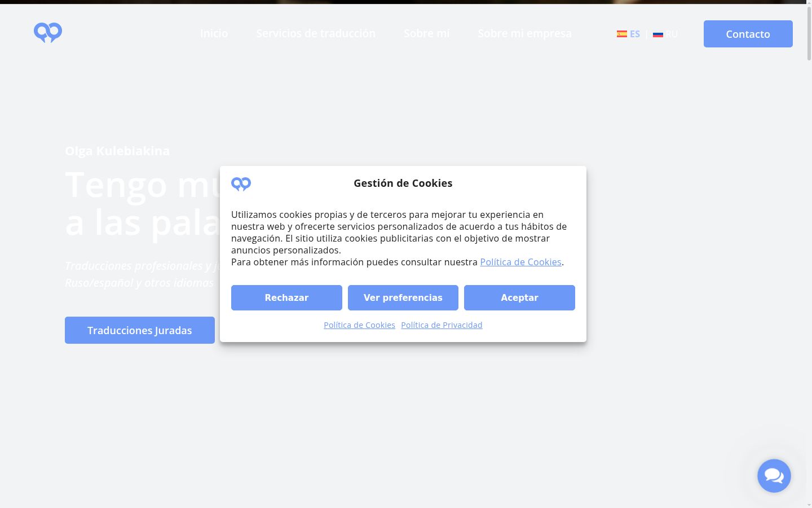
Task: Open Ver preferencias for cookies
Action: pyautogui.click(x=403, y=297)
